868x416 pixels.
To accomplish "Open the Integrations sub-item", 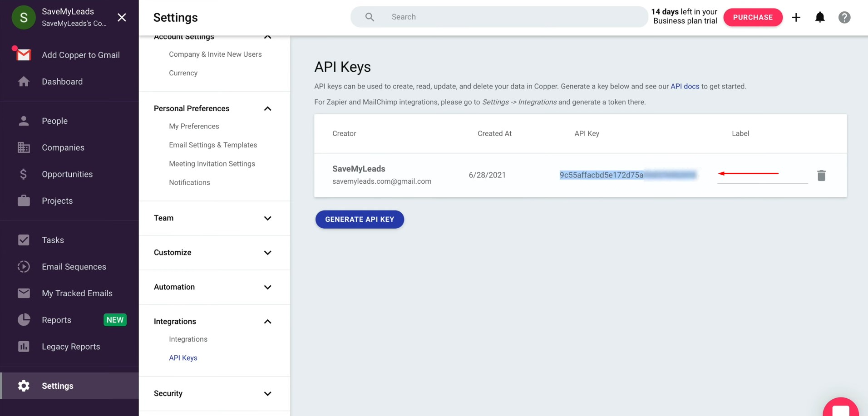I will click(188, 339).
